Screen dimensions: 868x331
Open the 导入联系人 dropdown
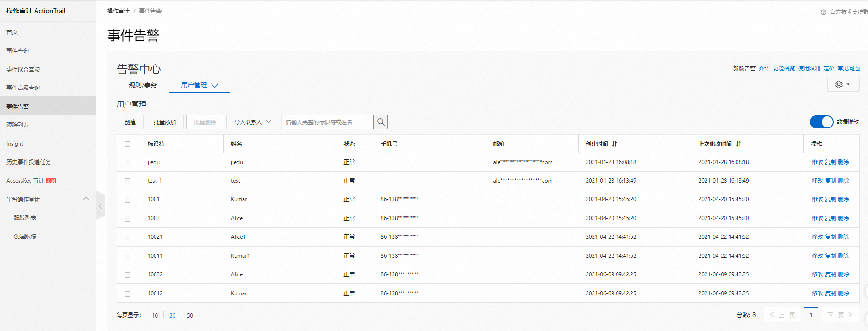(x=252, y=122)
